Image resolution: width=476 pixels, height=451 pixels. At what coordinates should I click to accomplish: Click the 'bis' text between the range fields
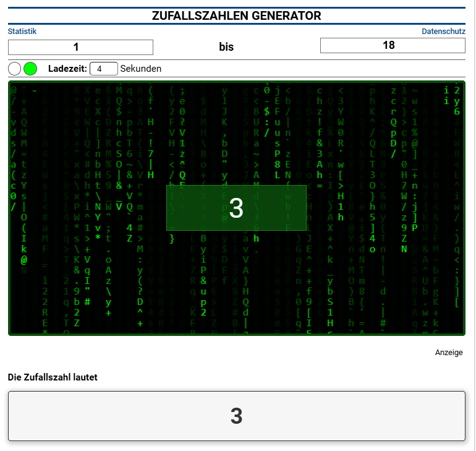[x=226, y=47]
